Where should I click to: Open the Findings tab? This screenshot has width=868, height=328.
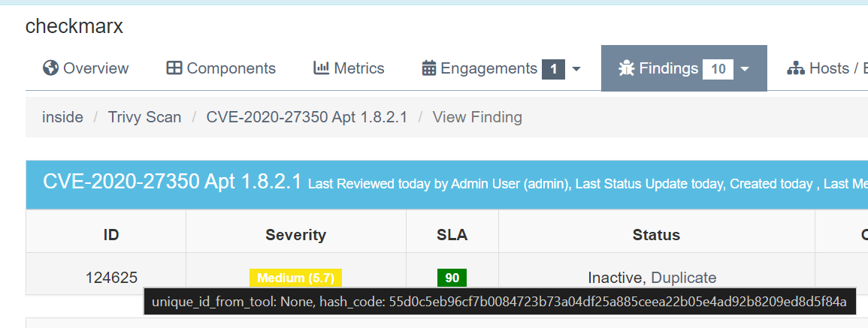click(x=684, y=68)
